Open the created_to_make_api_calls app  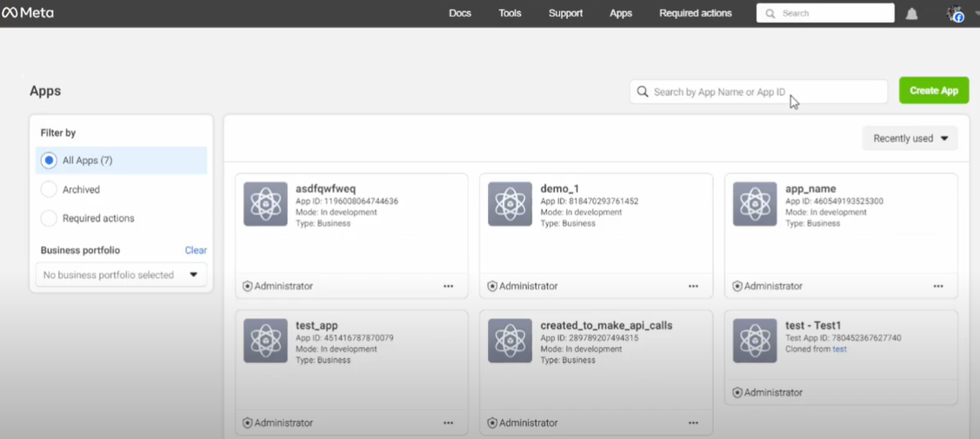pos(606,325)
